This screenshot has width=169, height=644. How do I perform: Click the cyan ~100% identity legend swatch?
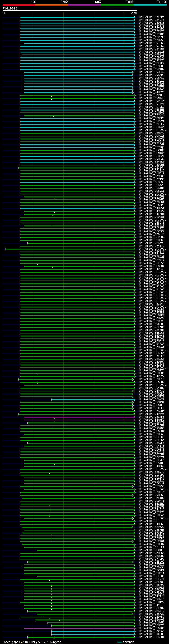tap(150, 5)
